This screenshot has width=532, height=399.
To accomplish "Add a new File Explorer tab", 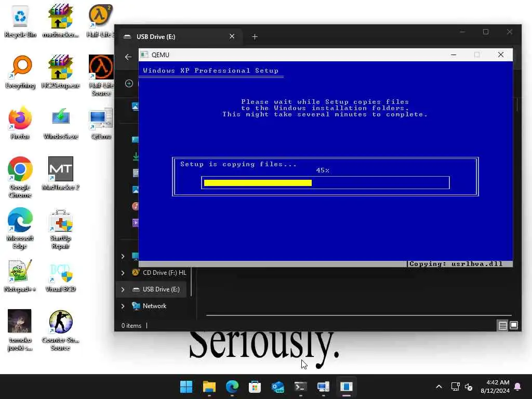I will click(x=255, y=37).
